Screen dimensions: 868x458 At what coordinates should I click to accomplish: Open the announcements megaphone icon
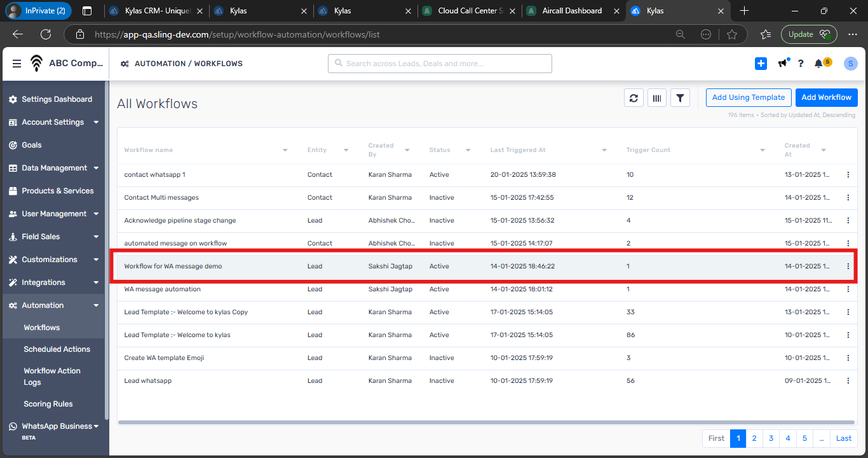[783, 64]
